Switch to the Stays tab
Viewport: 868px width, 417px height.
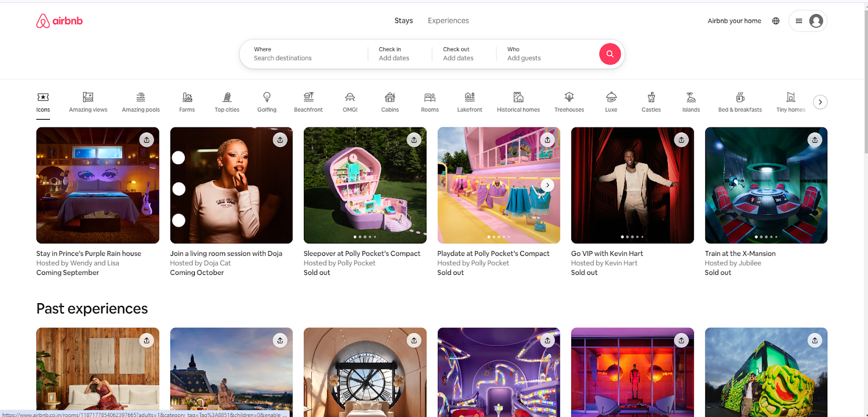point(404,21)
